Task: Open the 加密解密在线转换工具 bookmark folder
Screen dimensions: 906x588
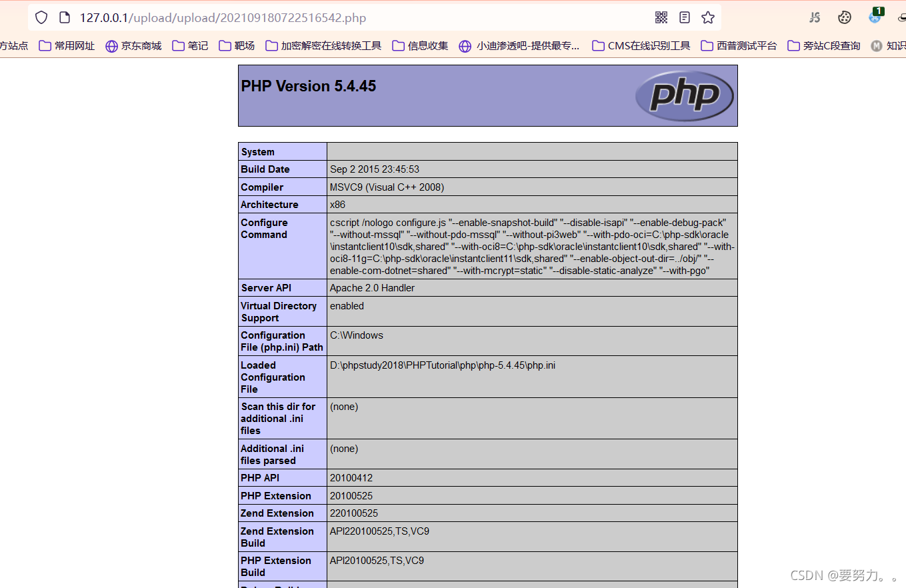Action: pos(323,46)
